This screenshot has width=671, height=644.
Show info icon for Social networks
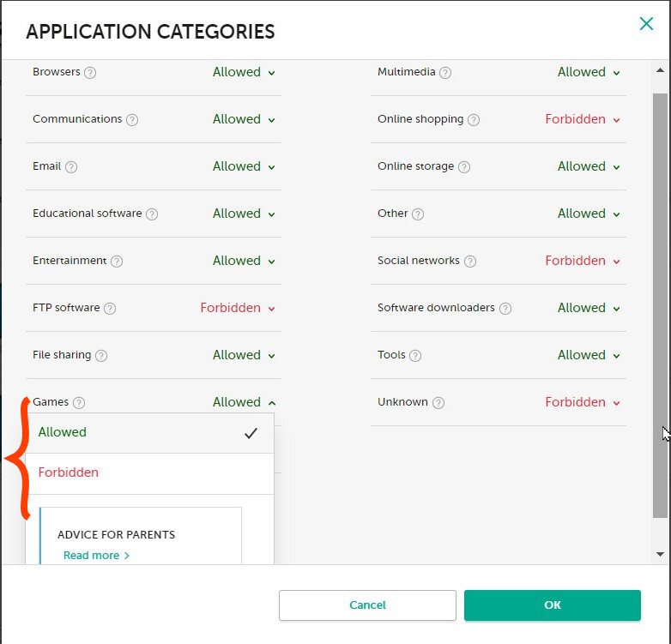[470, 262]
